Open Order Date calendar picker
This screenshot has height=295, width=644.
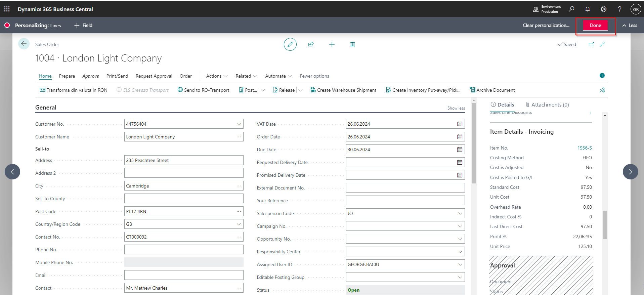[460, 137]
